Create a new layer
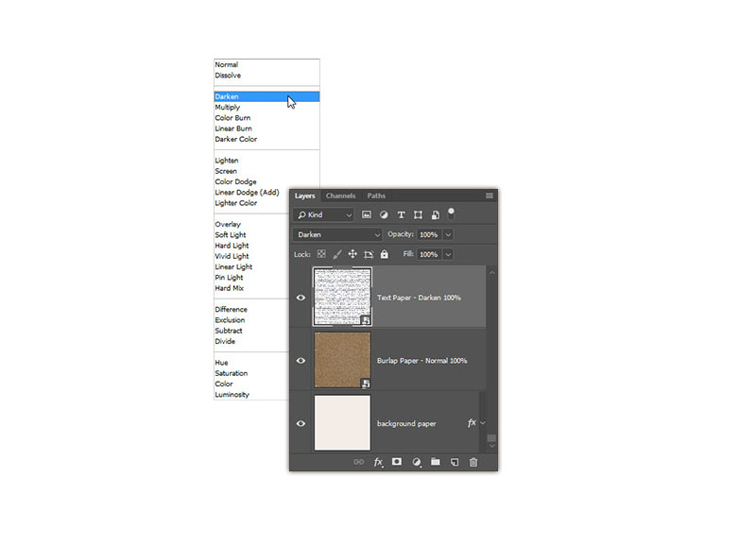 click(x=455, y=462)
